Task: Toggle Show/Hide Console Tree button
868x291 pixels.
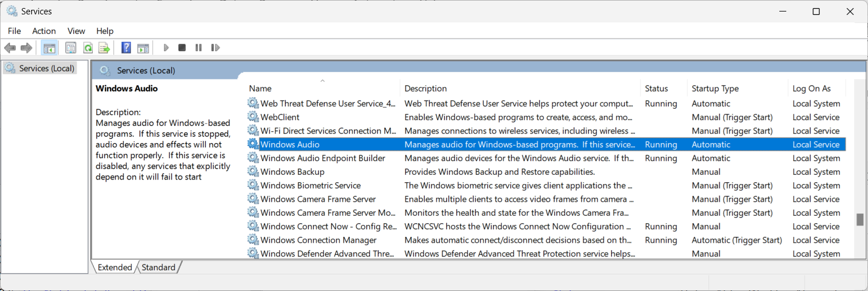Action: coord(50,48)
